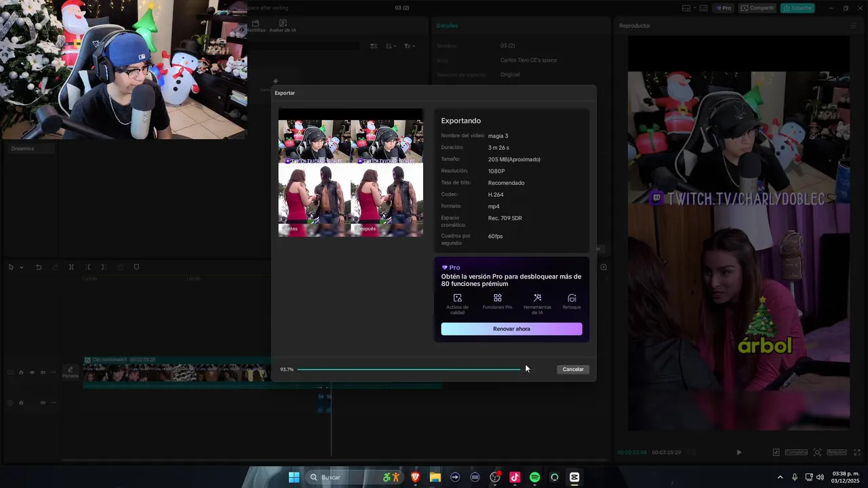Image resolution: width=868 pixels, height=488 pixels.
Task: Click the marker shield icon
Action: click(x=136, y=267)
